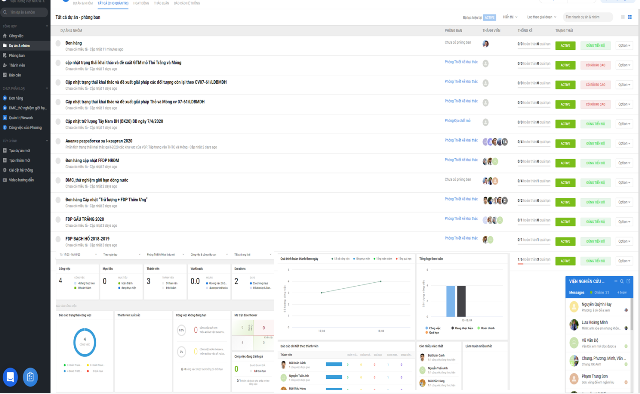Select the underlined active top tab

(x=113, y=3)
